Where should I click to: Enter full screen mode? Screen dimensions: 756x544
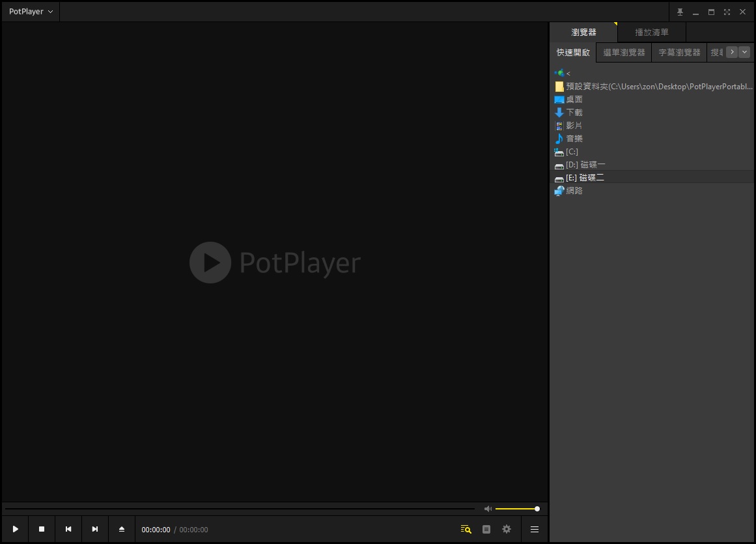click(x=727, y=12)
